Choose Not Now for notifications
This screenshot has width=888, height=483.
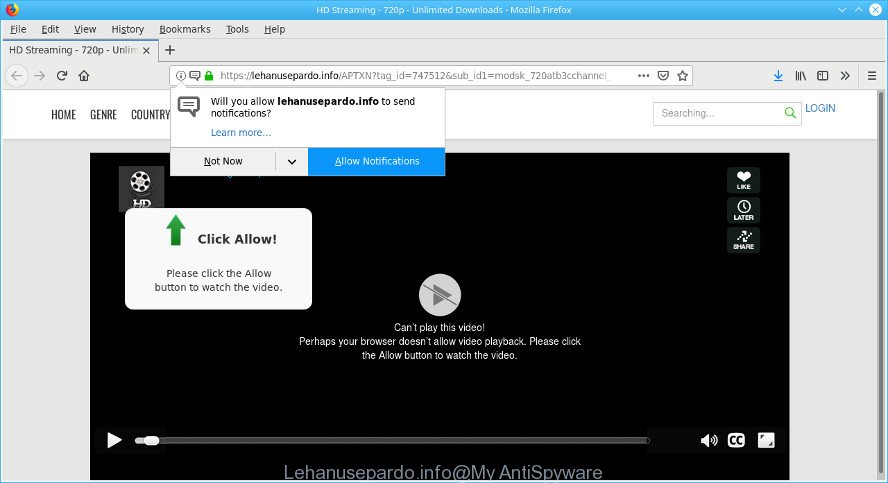(x=223, y=161)
